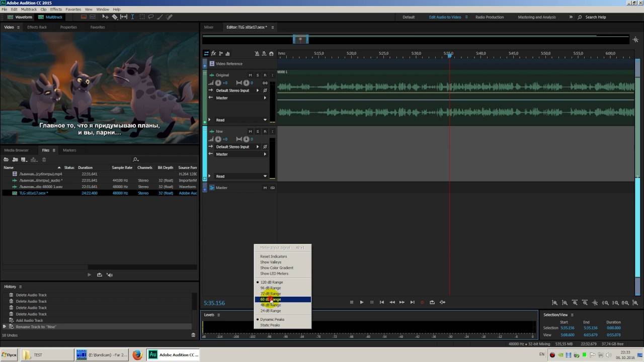The height and width of the screenshot is (362, 644).
Task: Select the Razor tool in the toolbar
Action: 115,17
